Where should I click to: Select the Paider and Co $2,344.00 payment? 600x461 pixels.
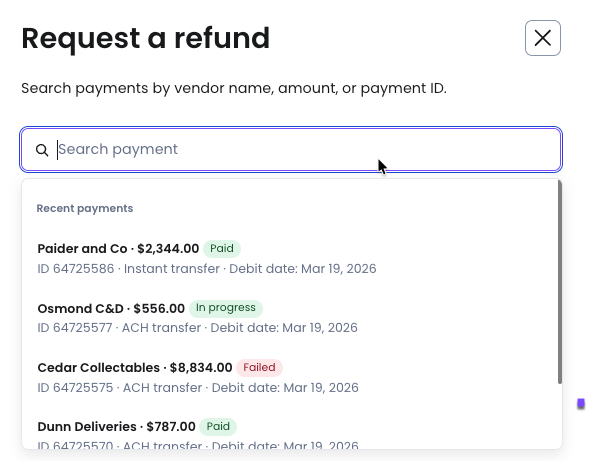point(118,249)
